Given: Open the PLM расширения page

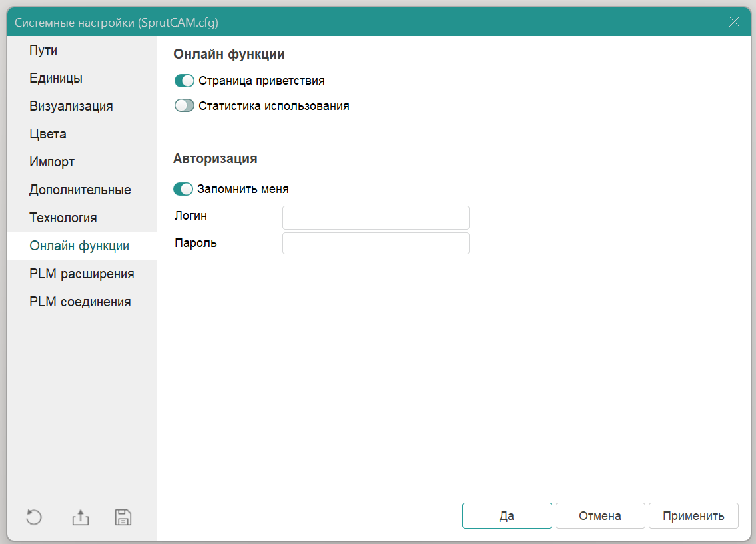Looking at the screenshot, I should click(81, 274).
